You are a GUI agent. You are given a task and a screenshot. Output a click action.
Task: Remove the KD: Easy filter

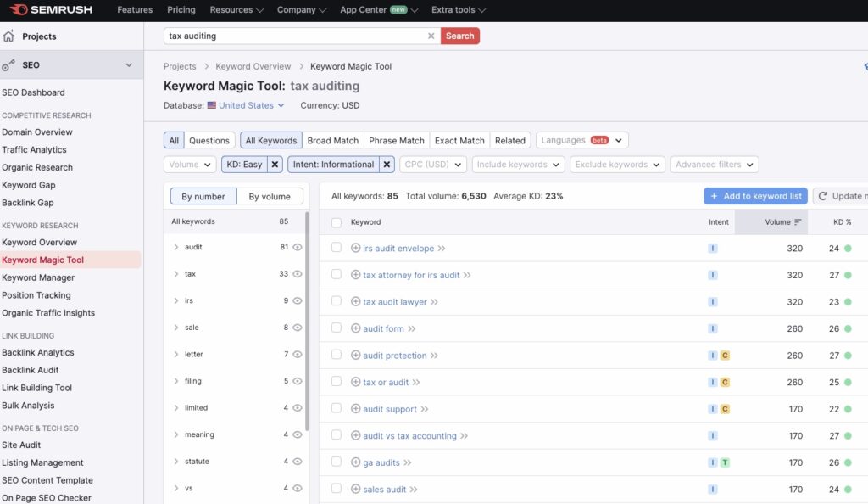tap(275, 165)
